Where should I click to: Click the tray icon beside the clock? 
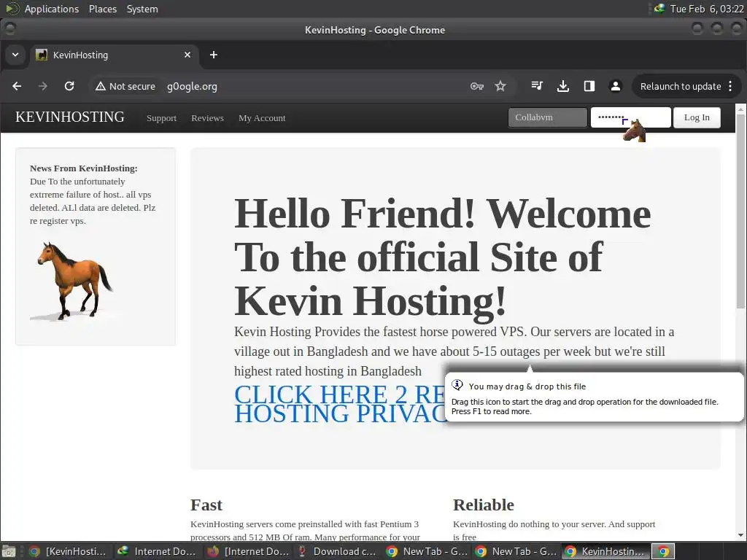(659, 8)
